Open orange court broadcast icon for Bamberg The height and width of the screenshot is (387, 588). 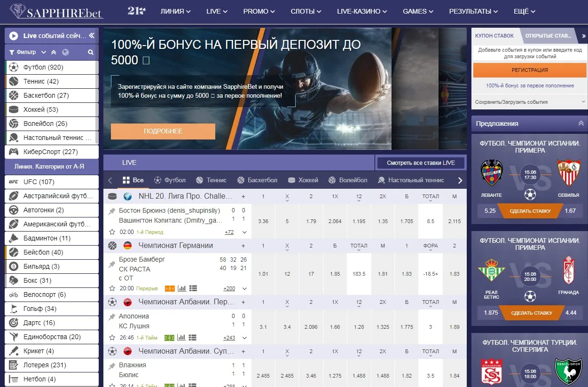(x=170, y=288)
